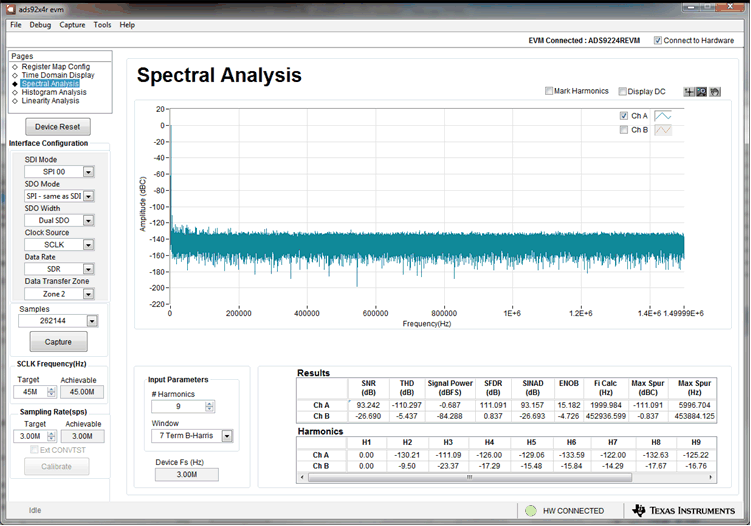Open the Samples count dropdown
Screen dimensions: 751x526
tap(91, 321)
